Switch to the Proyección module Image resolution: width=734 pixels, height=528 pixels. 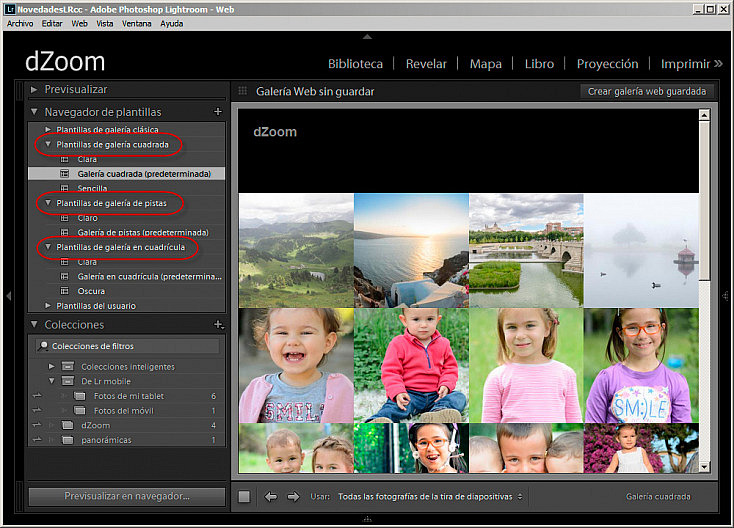(608, 64)
